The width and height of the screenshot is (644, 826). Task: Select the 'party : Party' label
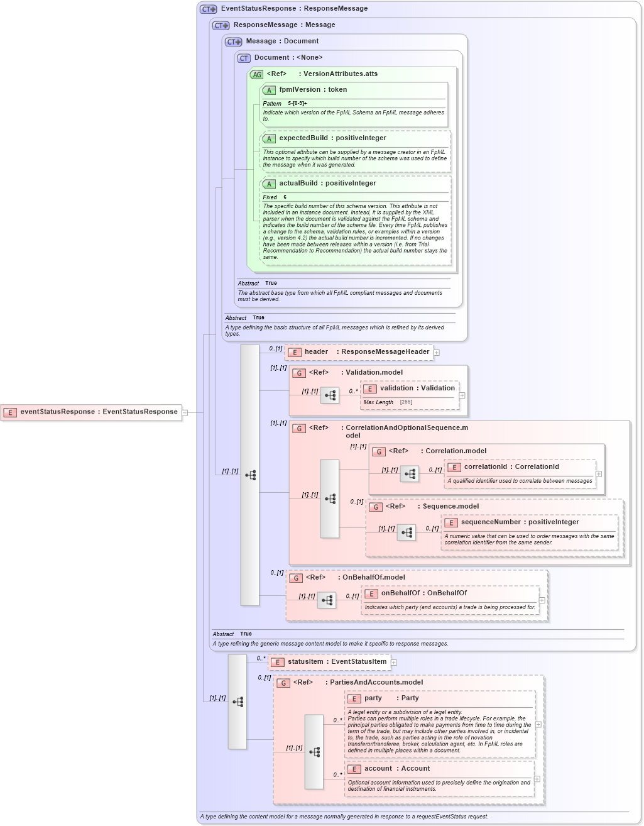tap(391, 698)
